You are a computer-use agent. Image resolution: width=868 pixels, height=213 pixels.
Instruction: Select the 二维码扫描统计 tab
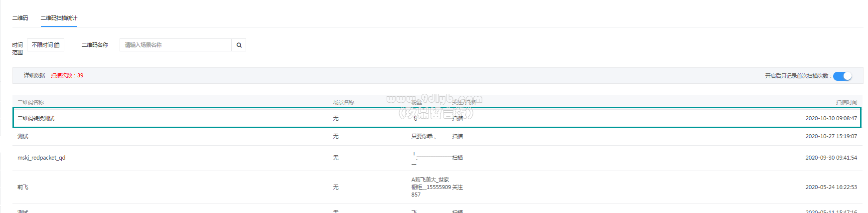click(59, 18)
